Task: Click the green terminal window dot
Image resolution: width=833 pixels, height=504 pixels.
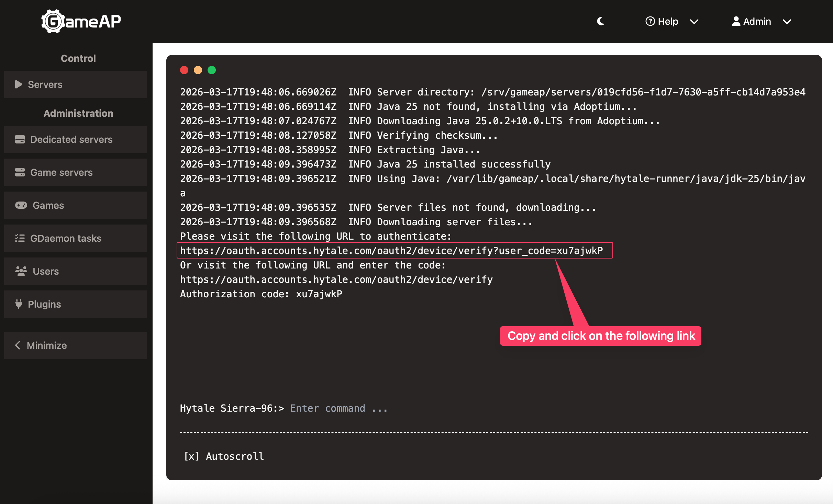Action: pos(212,70)
